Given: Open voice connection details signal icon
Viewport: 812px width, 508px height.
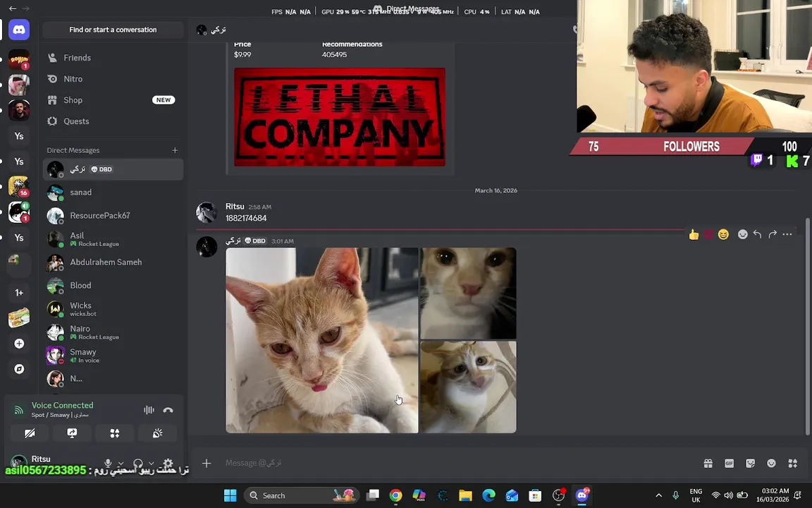Looking at the screenshot, I should click(18, 410).
